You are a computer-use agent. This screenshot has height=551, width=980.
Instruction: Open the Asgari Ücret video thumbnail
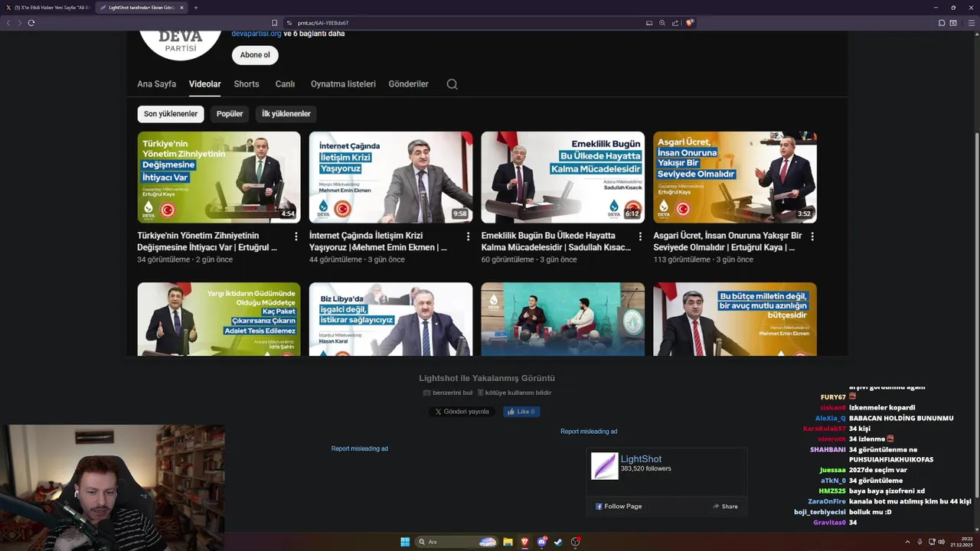[735, 177]
